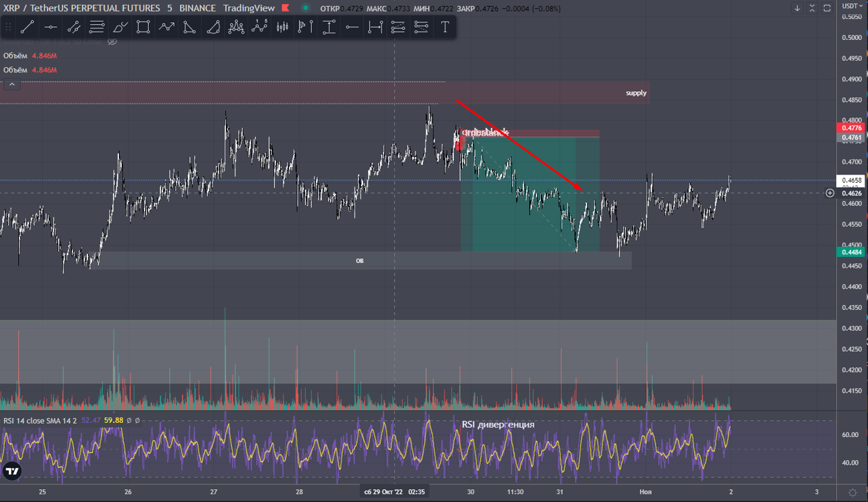Open the USDT currency dropdown
Image resolution: width=868 pixels, height=502 pixels.
[852, 5]
